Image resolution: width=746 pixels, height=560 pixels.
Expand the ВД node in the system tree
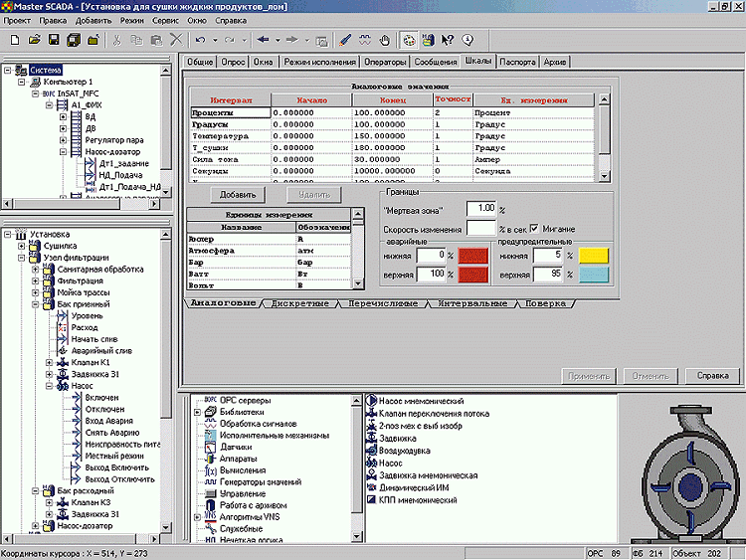[x=63, y=116]
